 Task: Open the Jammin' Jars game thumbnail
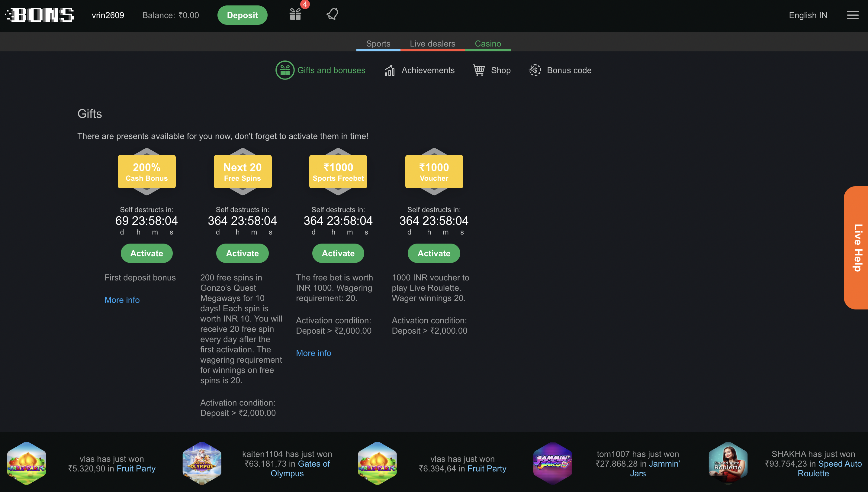tap(553, 463)
